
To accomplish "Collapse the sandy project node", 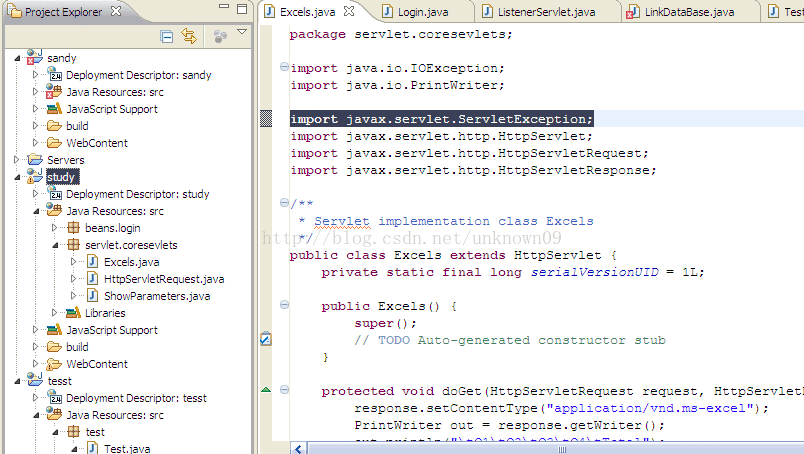I will click(17, 58).
